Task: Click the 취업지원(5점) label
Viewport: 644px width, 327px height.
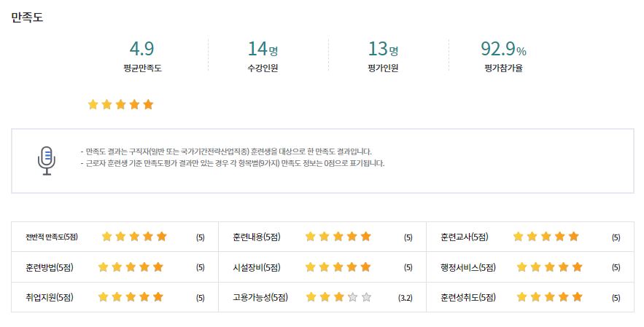Action: pyautogui.click(x=49, y=297)
